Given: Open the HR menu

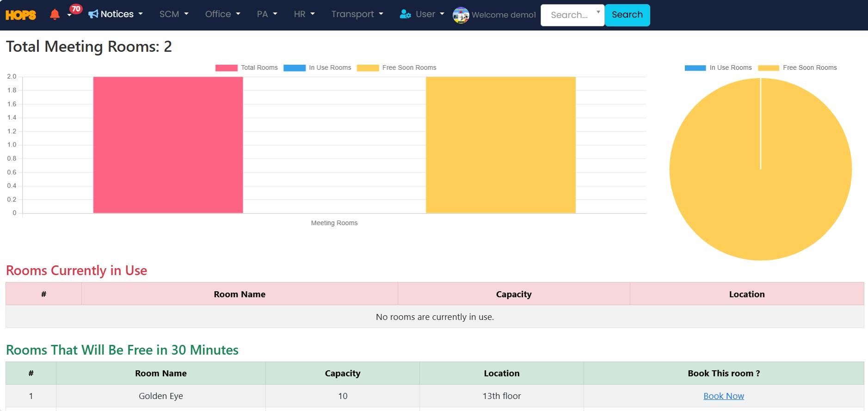Looking at the screenshot, I should point(304,14).
